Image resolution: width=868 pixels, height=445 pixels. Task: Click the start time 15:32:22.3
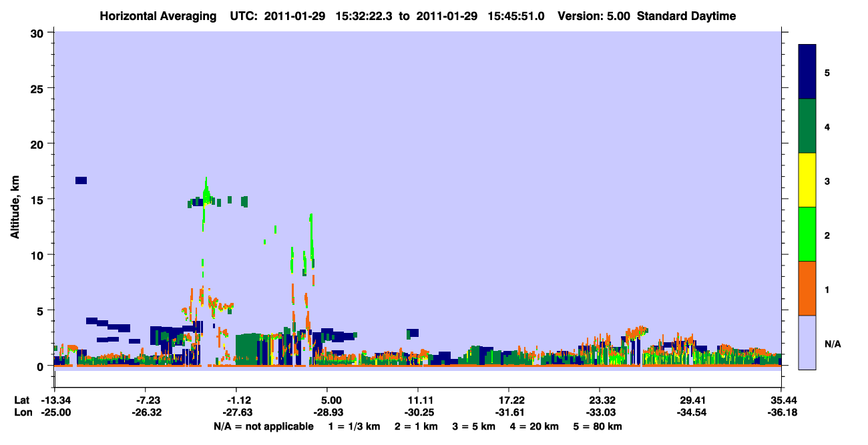point(363,16)
